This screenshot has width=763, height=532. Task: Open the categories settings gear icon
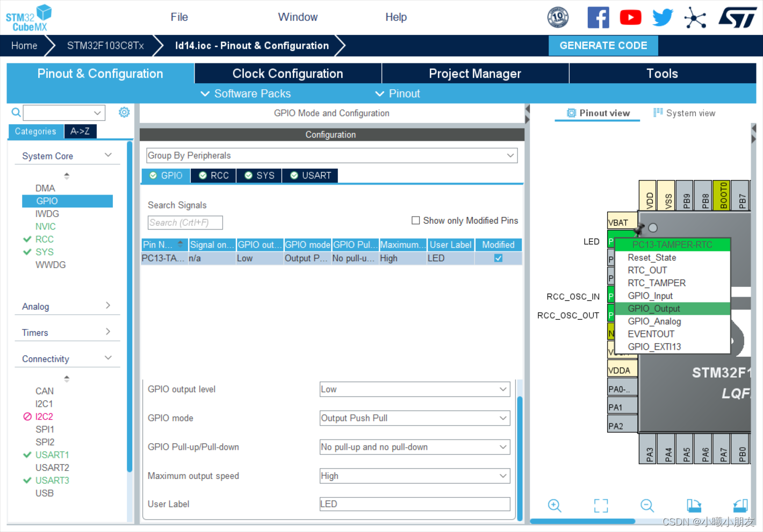coord(124,112)
